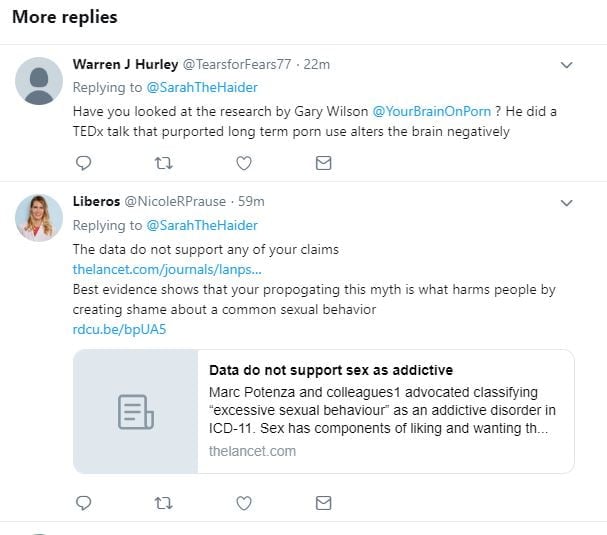Like the Liberos tweet

pyautogui.click(x=243, y=502)
